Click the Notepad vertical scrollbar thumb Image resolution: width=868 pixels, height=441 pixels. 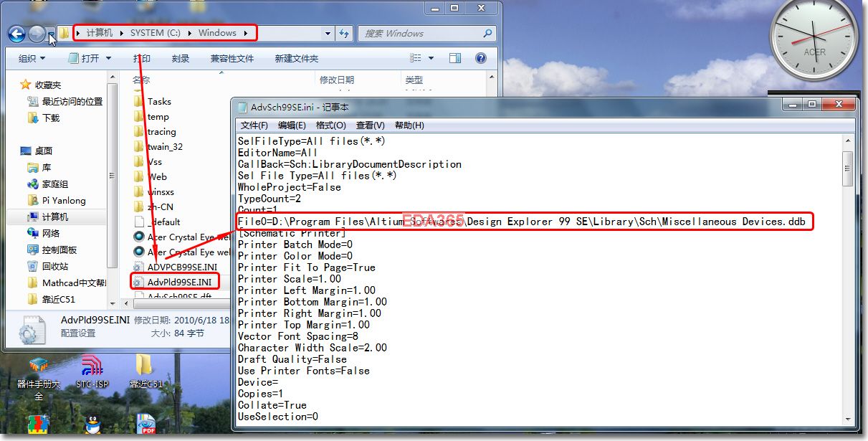pyautogui.click(x=848, y=169)
